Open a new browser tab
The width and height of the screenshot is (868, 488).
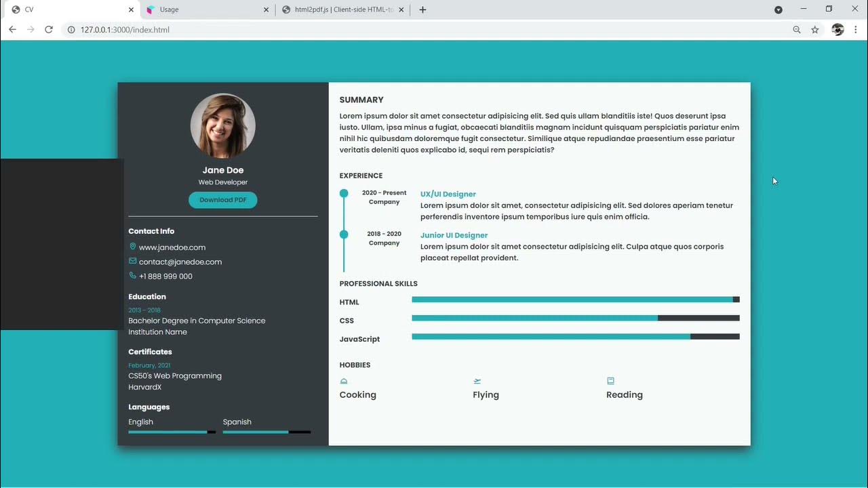coord(422,9)
